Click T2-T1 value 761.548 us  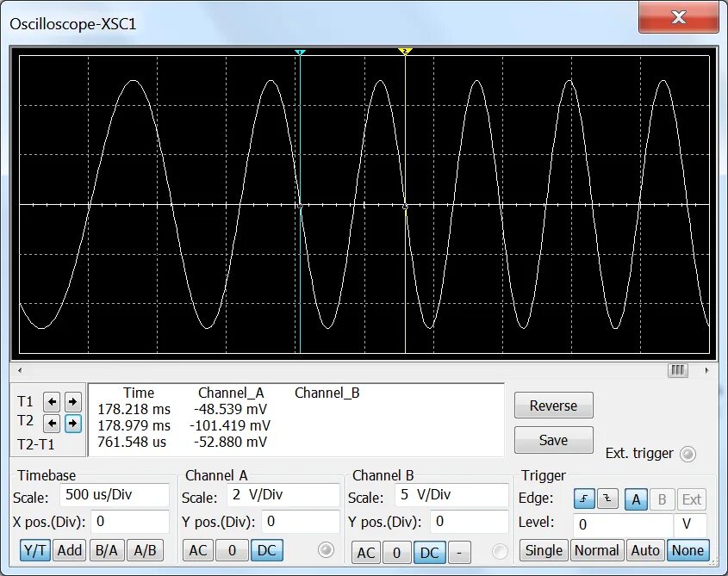click(x=132, y=442)
